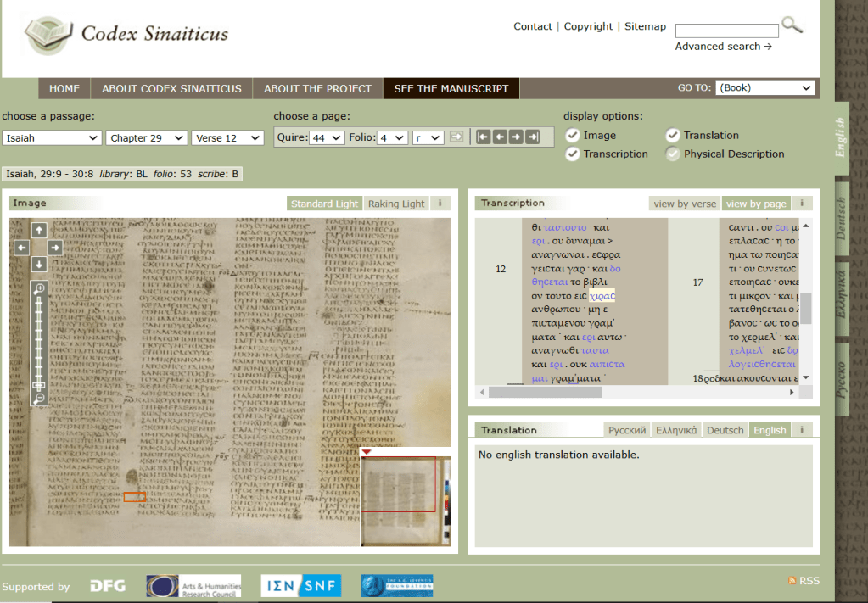Expand the Chapter 29 dropdown
The height and width of the screenshot is (603, 868).
pos(146,138)
